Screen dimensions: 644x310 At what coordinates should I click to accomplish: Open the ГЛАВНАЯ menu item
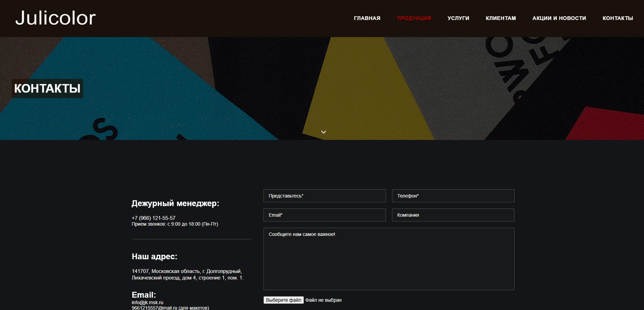pyautogui.click(x=367, y=18)
